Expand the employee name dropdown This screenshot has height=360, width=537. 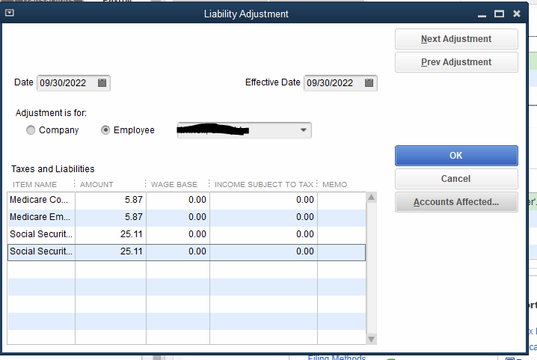point(303,130)
